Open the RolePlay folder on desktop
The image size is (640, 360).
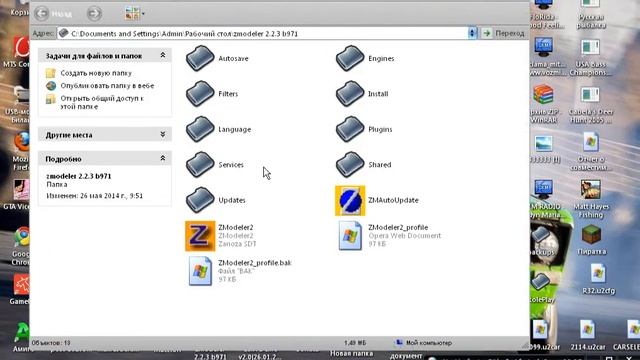[x=541, y=282]
